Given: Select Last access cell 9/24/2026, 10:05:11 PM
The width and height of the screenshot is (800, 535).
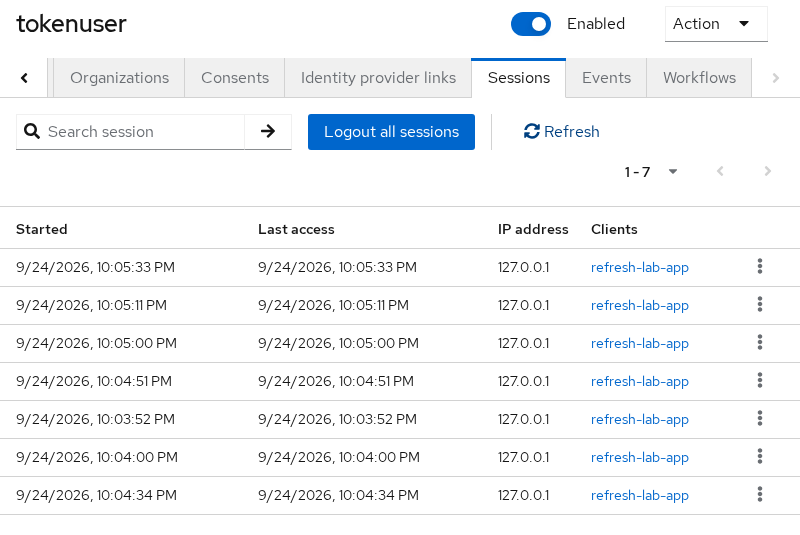Looking at the screenshot, I should [x=333, y=305].
